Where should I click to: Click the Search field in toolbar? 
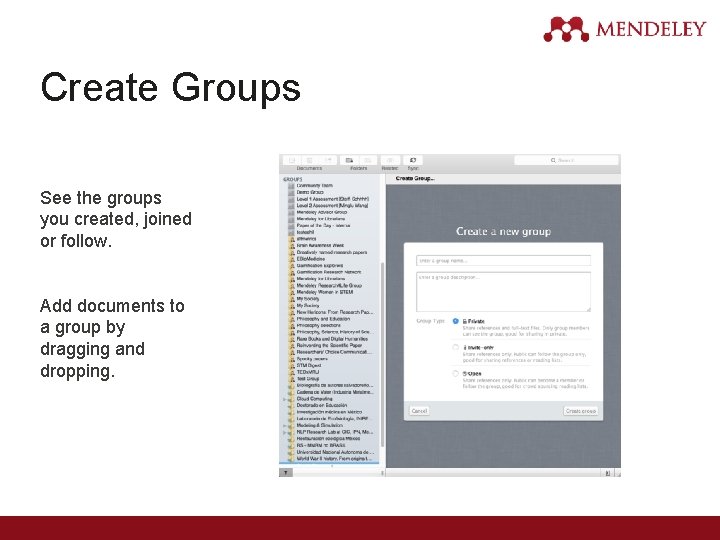567,160
